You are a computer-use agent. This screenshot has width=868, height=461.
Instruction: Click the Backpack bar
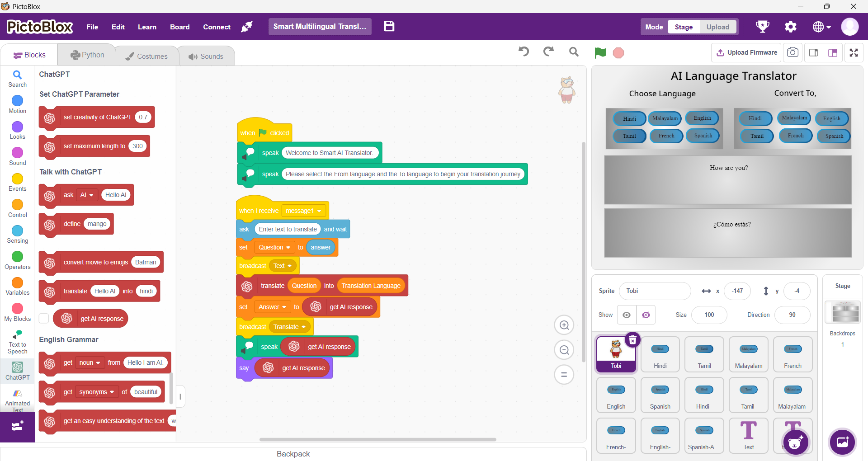click(293, 454)
